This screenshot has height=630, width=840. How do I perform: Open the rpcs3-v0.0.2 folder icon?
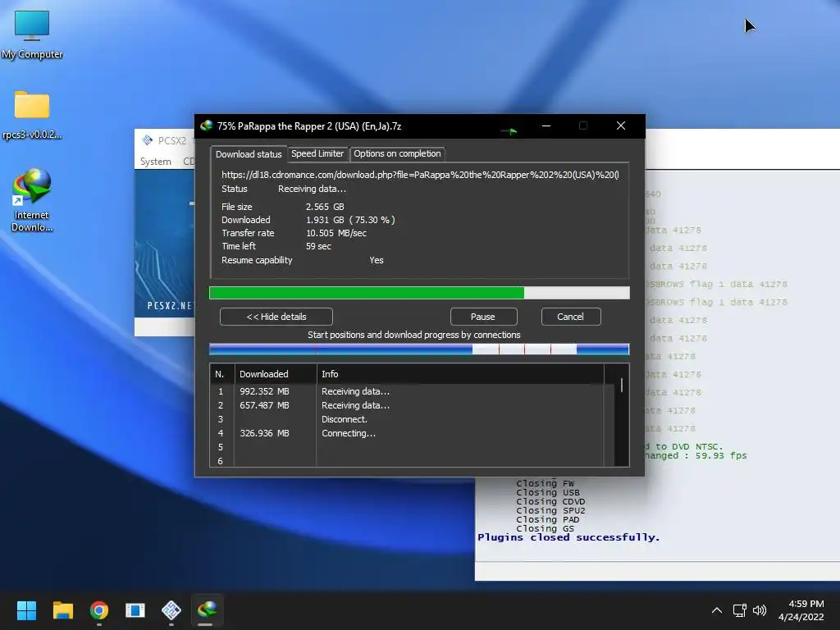pyautogui.click(x=32, y=115)
